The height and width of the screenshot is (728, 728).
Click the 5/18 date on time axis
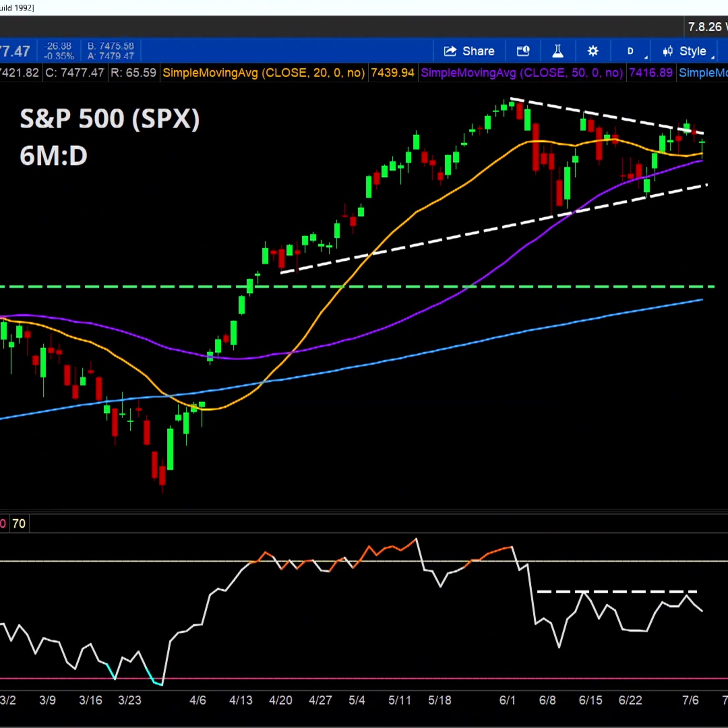click(x=440, y=700)
